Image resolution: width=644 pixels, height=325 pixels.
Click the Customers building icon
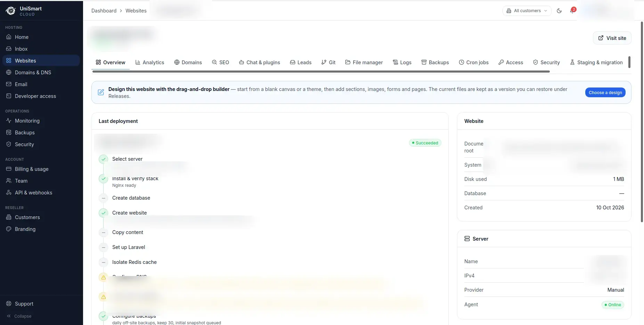pos(9,217)
